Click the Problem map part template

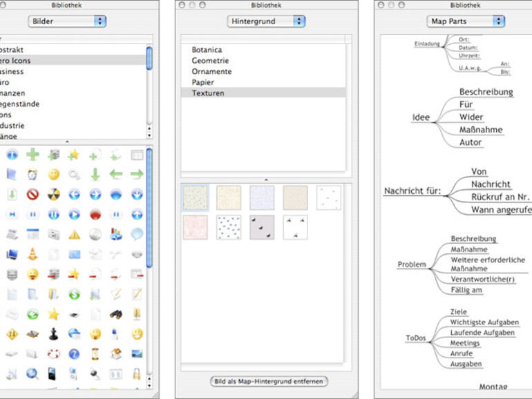(x=412, y=264)
